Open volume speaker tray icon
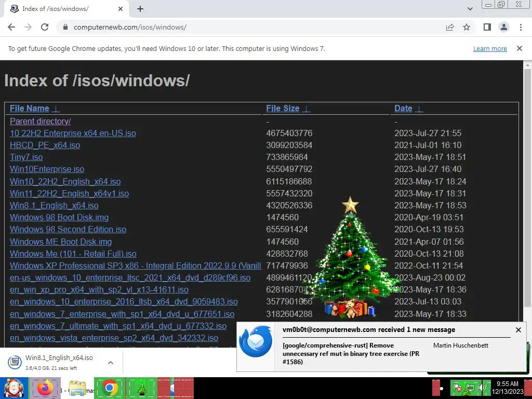This screenshot has height=399, width=532. pos(482,388)
